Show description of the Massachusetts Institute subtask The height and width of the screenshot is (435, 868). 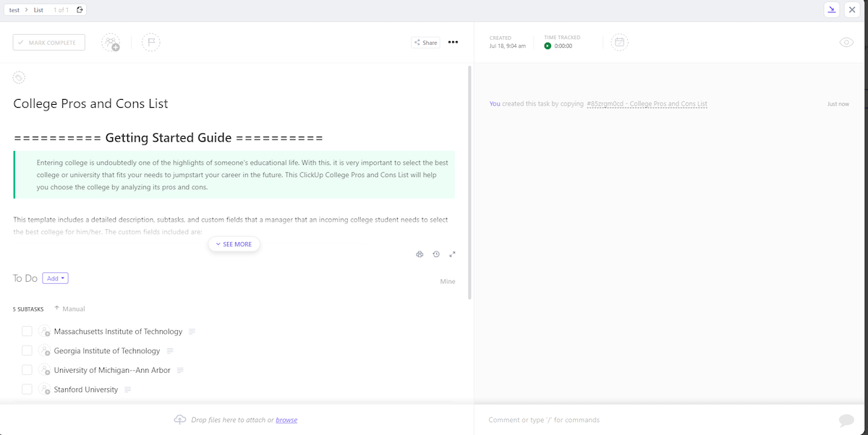click(x=192, y=332)
